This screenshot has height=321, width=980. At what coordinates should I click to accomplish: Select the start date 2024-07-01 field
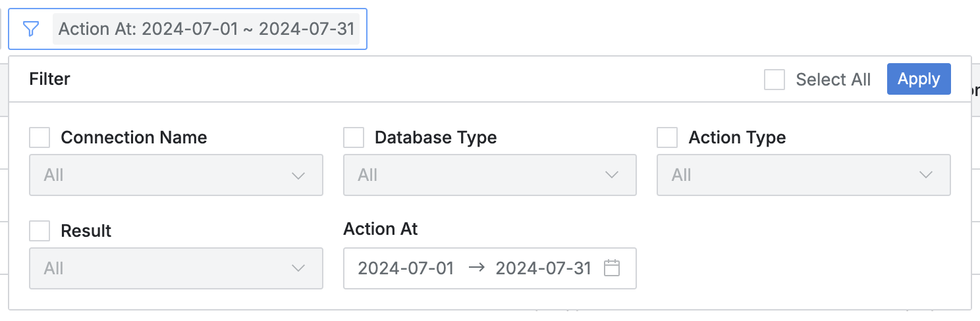coord(406,268)
